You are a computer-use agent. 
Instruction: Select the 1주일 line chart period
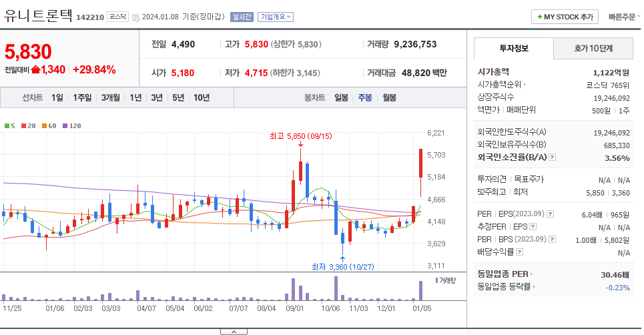click(82, 97)
